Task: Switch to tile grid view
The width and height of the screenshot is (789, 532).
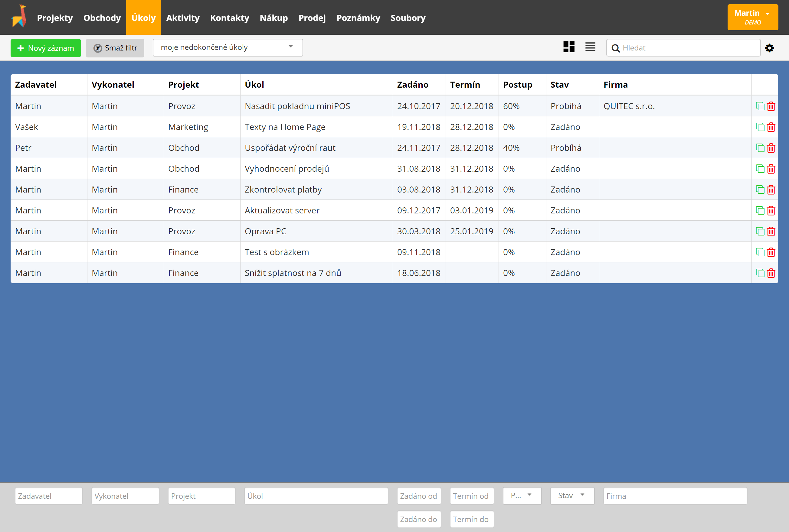Action: point(569,47)
